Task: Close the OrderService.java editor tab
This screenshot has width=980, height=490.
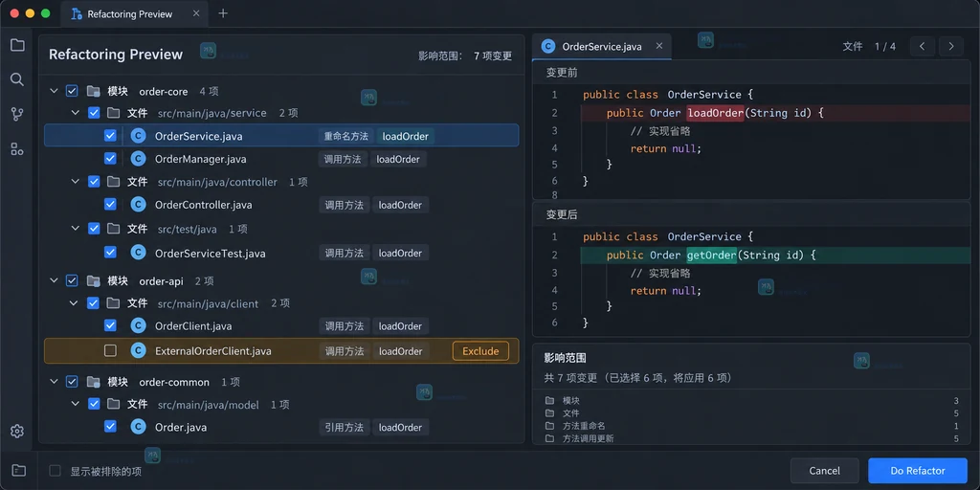Action: [x=658, y=46]
